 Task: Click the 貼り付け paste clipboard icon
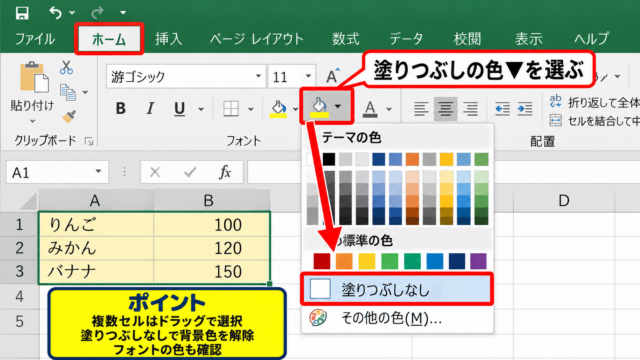point(34,77)
